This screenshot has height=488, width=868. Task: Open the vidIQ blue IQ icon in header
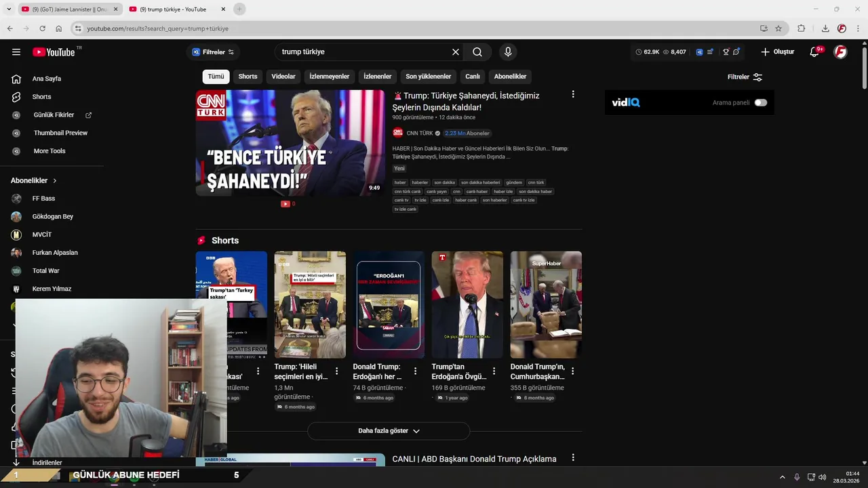(699, 52)
